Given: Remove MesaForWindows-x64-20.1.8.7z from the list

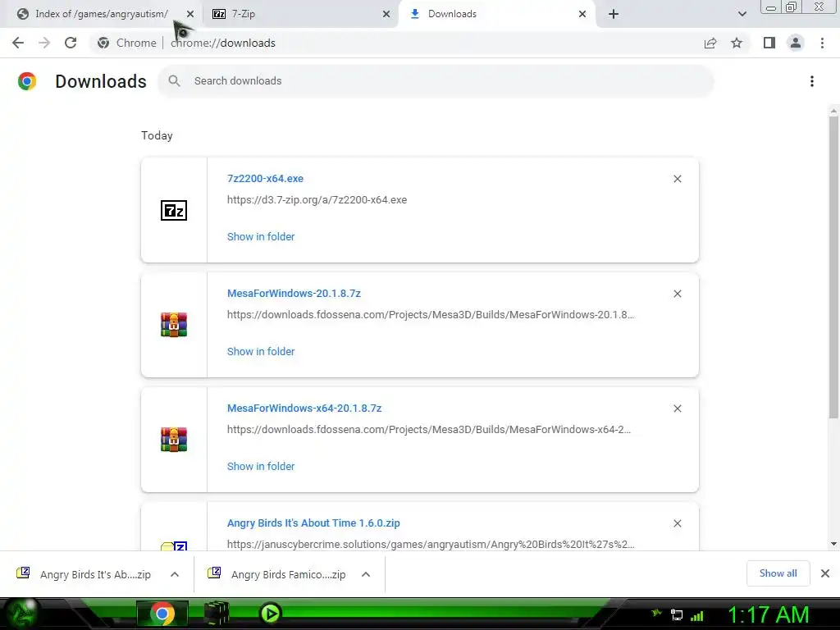Looking at the screenshot, I should pyautogui.click(x=678, y=409).
